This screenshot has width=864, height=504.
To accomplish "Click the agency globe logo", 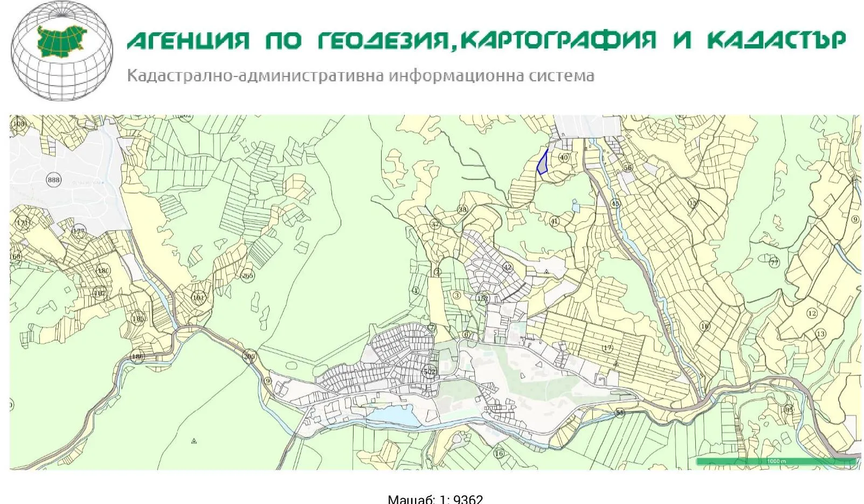I will (62, 51).
